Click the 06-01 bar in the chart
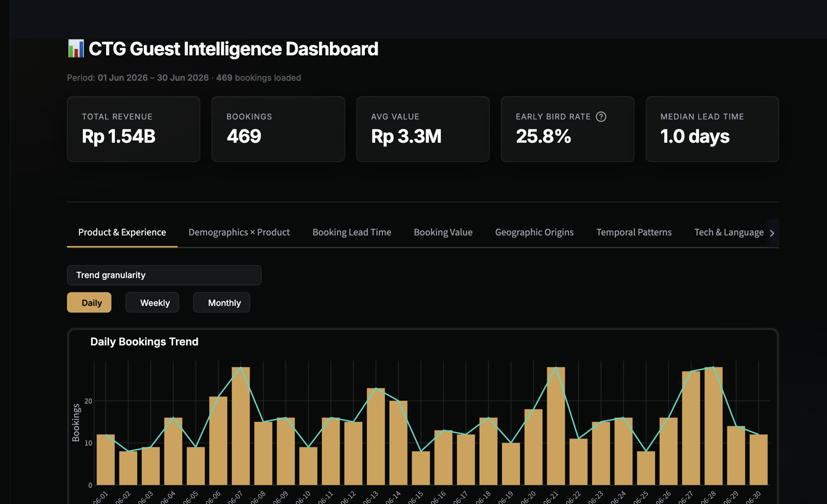The width and height of the screenshot is (827, 504). (x=106, y=459)
